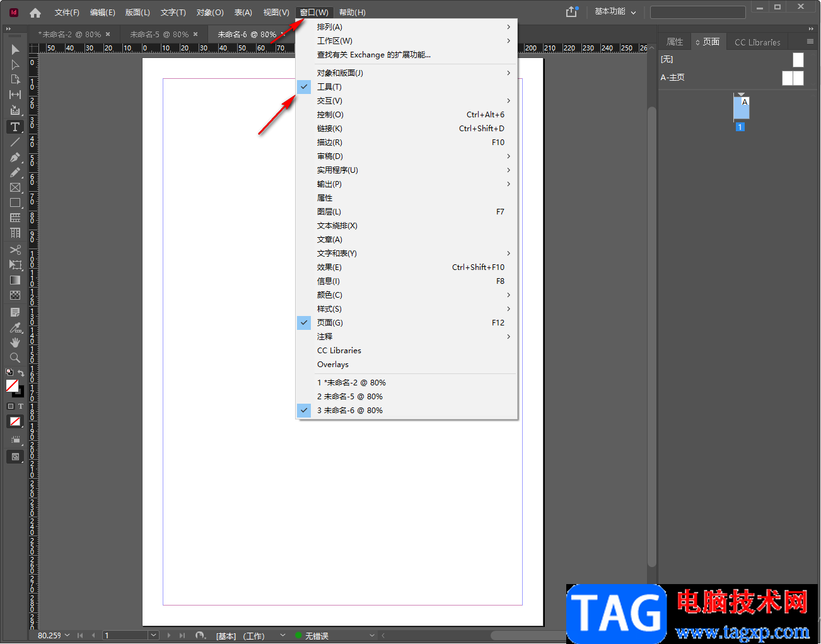Viewport: 821px width, 644px height.
Task: Select the [无] master row
Action: [732, 60]
